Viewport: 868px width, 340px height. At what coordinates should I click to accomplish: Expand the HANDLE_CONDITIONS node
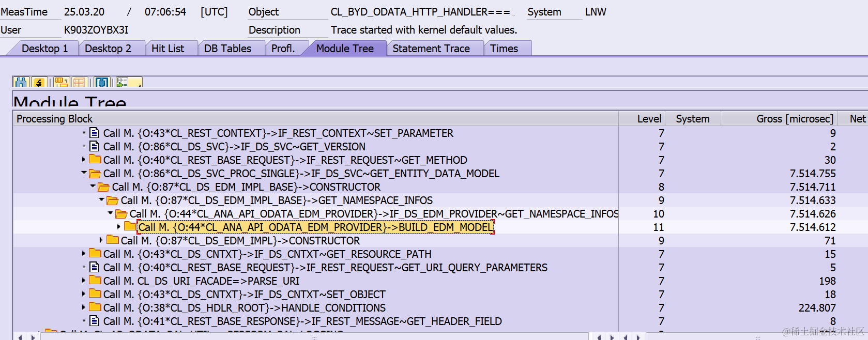(84, 307)
